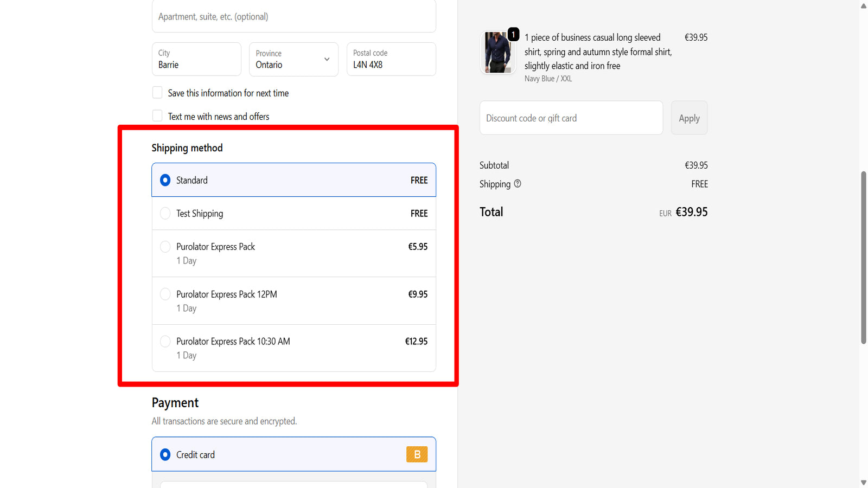The image size is (868, 488).
Task: Open the navy blue shirt product thumbnail
Action: (x=498, y=53)
